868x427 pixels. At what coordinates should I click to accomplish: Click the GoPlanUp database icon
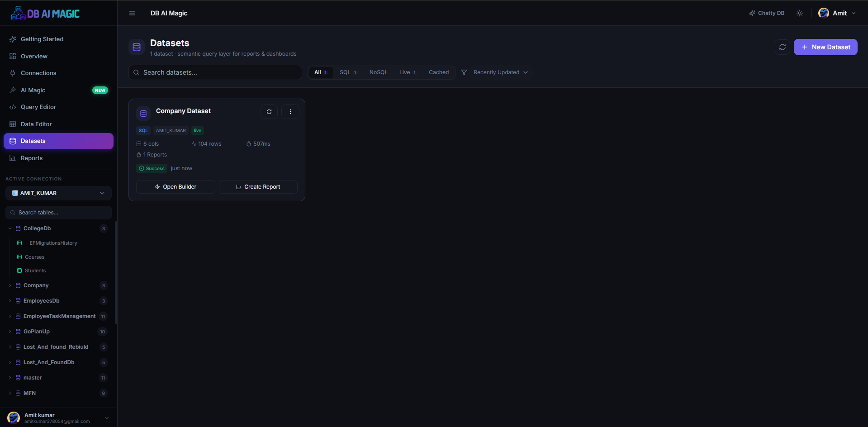[x=18, y=332]
